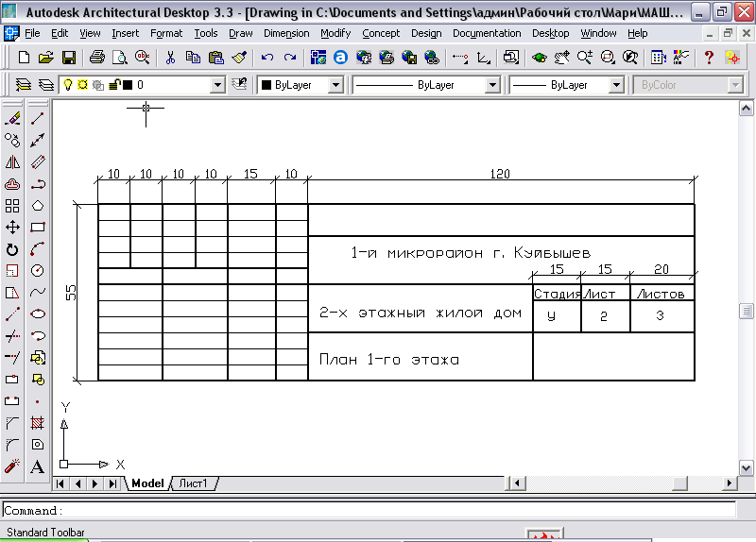Click the Zoom Realtime magnifier icon
This screenshot has height=542, width=756.
coord(585,58)
